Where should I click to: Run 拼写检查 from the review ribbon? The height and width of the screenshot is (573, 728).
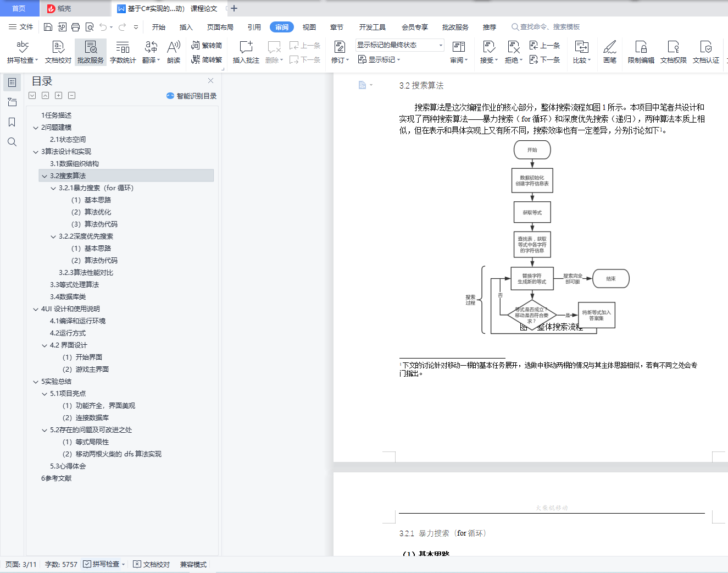[x=23, y=52]
